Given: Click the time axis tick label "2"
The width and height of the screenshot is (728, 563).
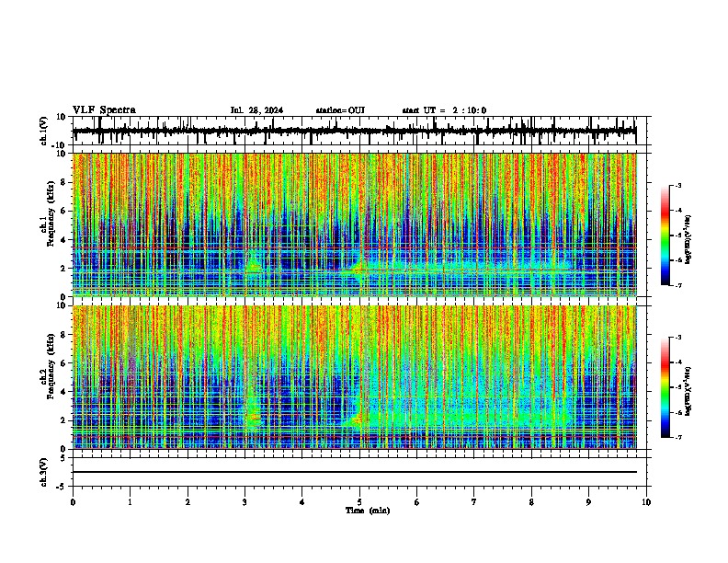Looking at the screenshot, I should click(188, 502).
